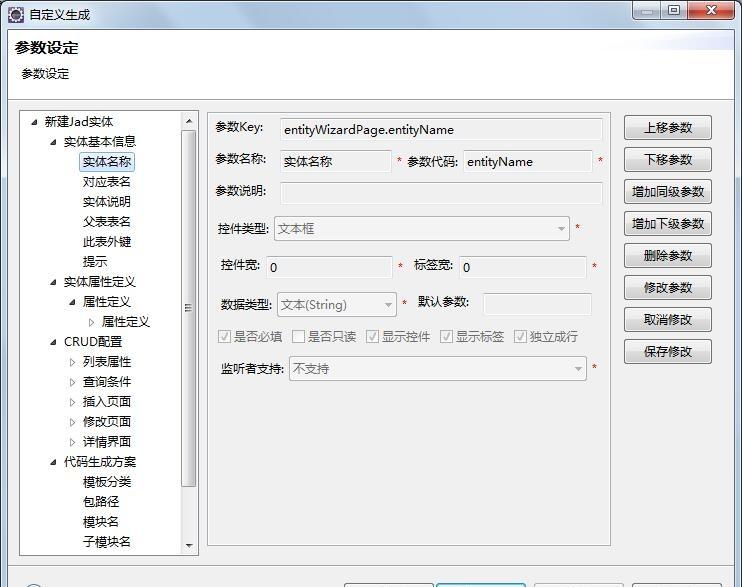Collapse the CRUD配置 tree node
Screen dimensions: 742x587
click(x=53, y=342)
